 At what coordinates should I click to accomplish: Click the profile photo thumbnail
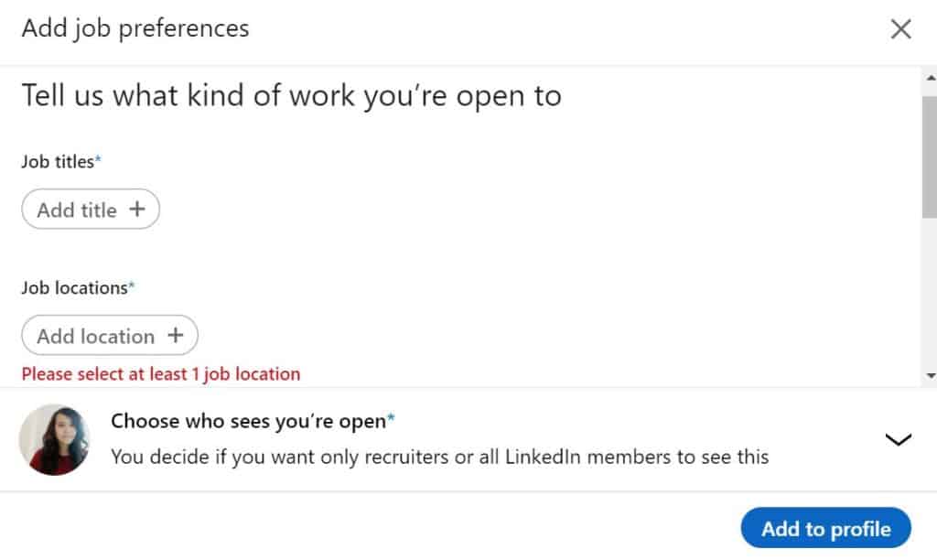pos(54,440)
